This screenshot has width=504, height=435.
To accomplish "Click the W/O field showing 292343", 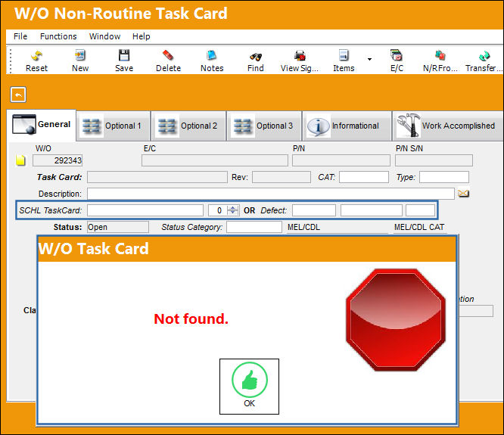I will (58, 160).
